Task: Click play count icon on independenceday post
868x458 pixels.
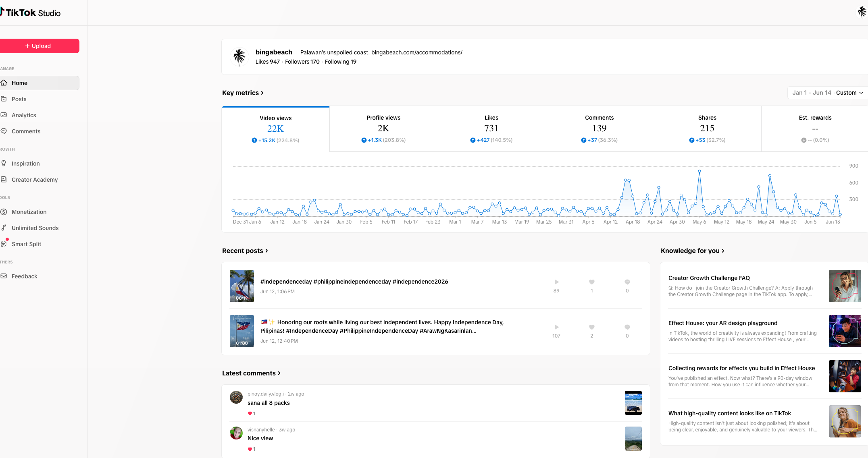Action: pos(556,282)
